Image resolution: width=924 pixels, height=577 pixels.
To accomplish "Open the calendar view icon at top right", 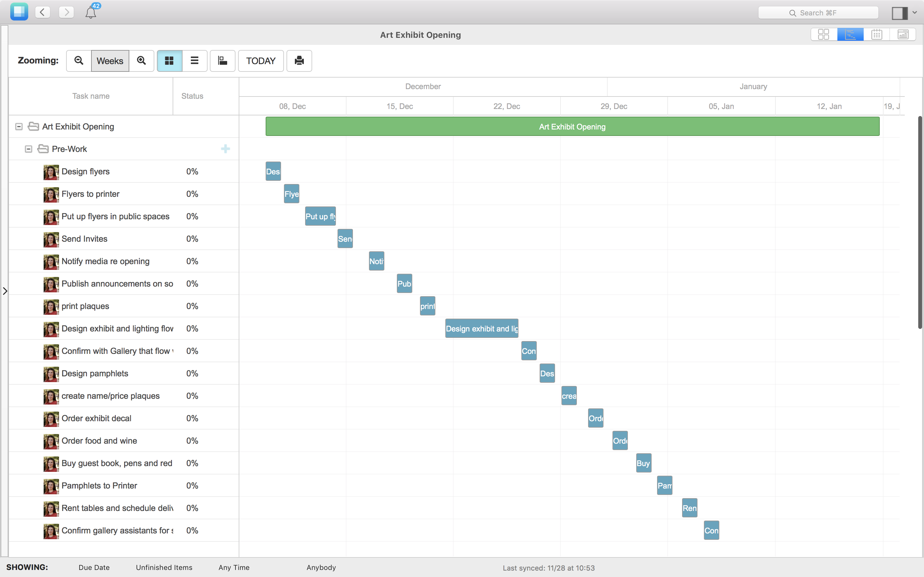I will [x=876, y=34].
